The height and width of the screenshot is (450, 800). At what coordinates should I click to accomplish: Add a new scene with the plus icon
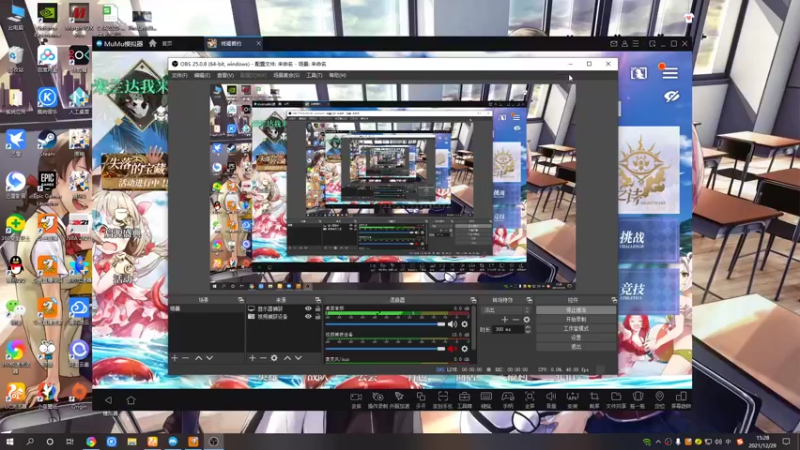pos(174,358)
